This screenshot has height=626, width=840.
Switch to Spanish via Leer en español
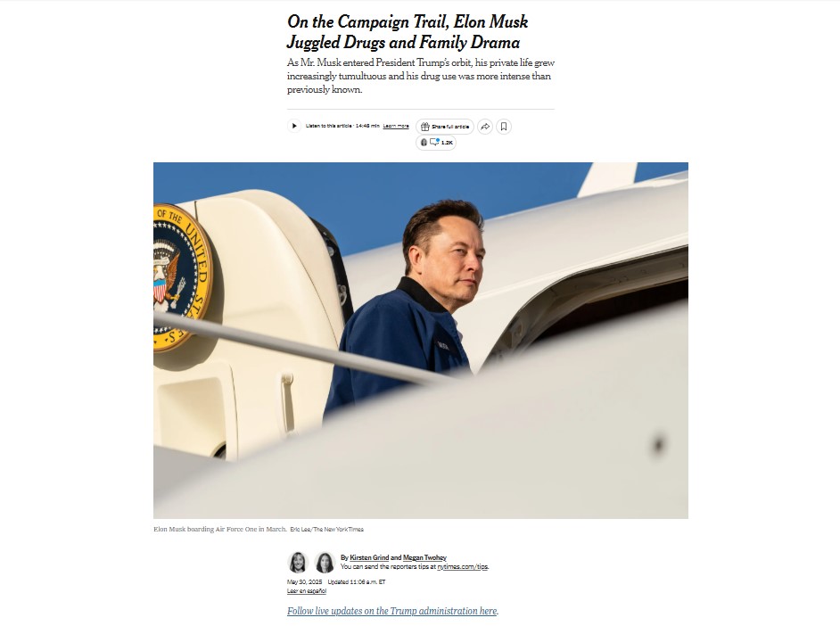[307, 590]
